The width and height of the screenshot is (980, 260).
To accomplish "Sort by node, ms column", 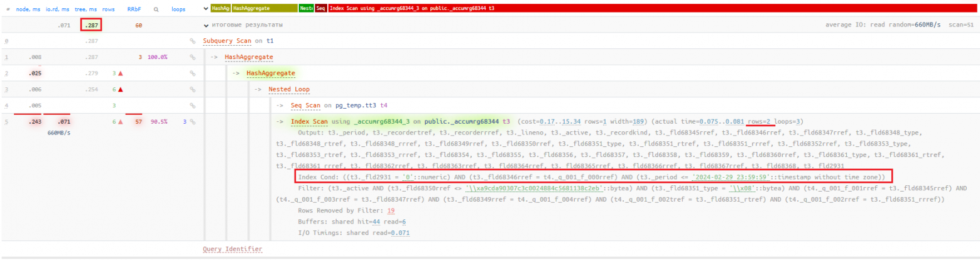I will 28,9.
